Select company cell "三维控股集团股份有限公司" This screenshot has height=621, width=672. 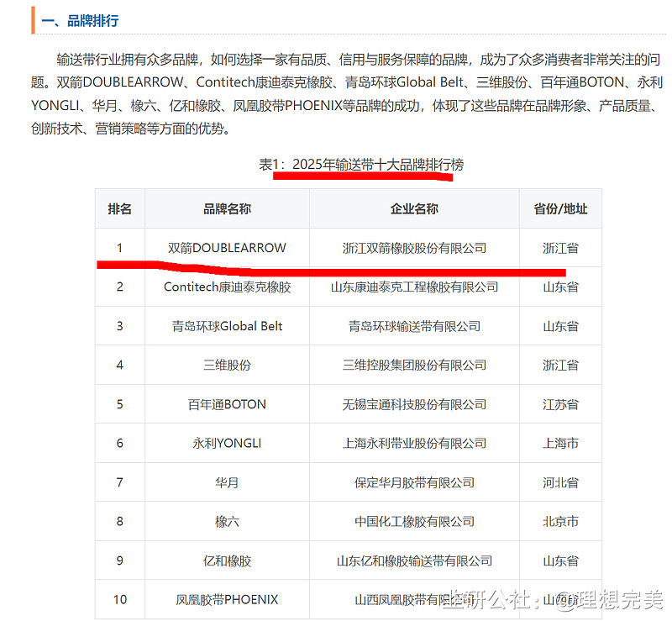click(x=414, y=365)
